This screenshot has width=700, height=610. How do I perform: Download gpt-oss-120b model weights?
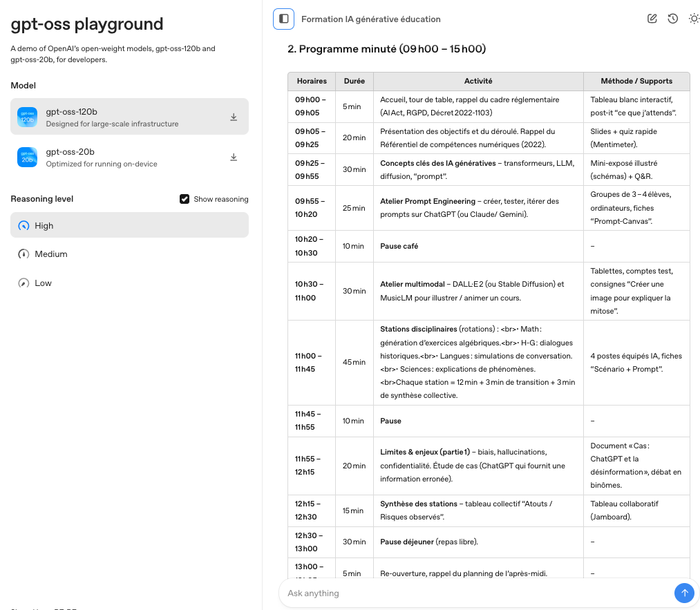[x=234, y=117]
